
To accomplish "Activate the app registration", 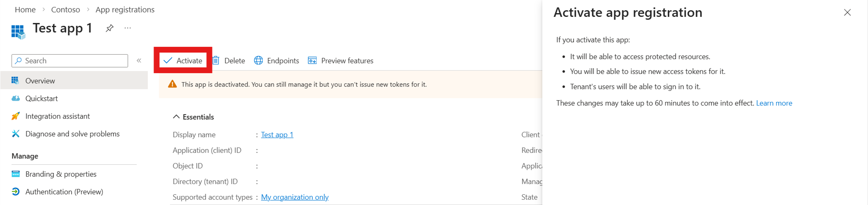I will [x=183, y=61].
